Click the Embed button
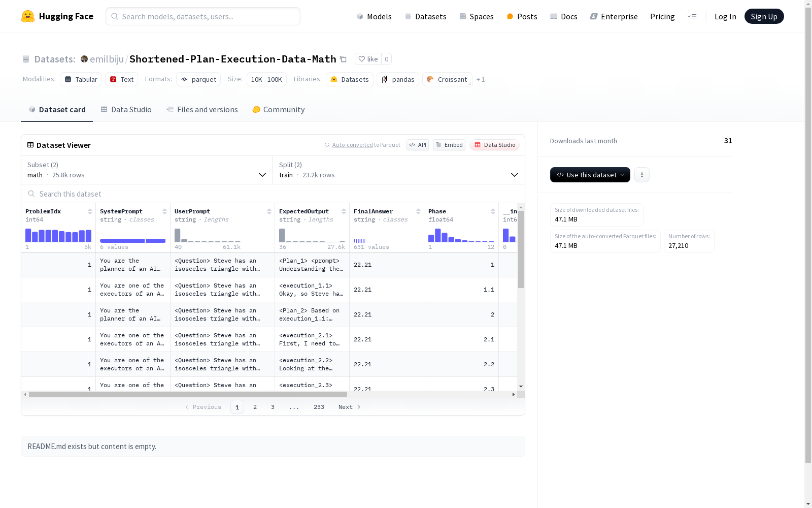812x508 pixels. point(449,145)
